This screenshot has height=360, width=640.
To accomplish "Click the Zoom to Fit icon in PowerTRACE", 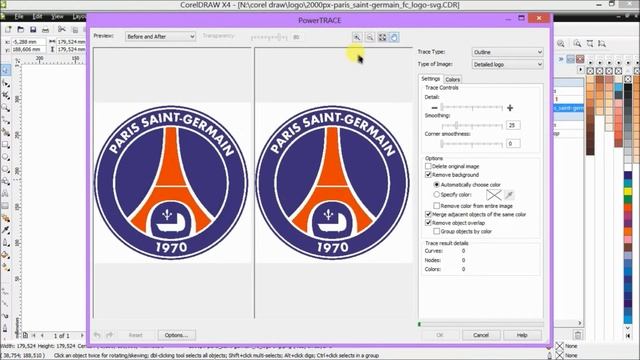I will (382, 37).
